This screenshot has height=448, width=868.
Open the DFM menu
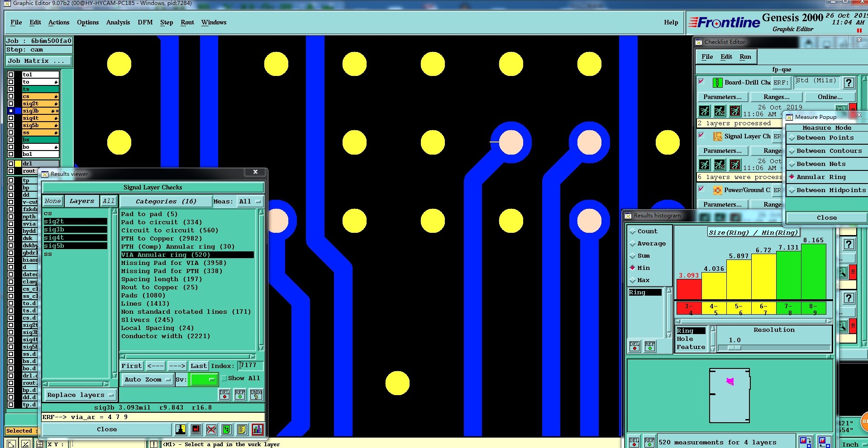pos(145,23)
